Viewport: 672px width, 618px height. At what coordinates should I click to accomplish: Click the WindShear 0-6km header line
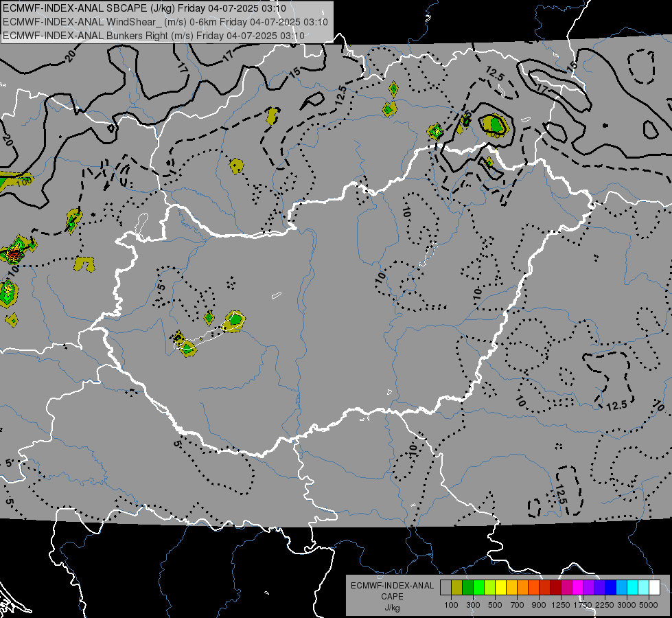tap(165, 22)
